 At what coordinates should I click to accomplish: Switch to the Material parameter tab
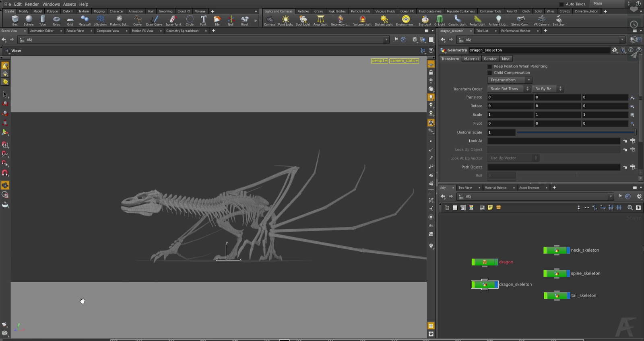tap(471, 59)
